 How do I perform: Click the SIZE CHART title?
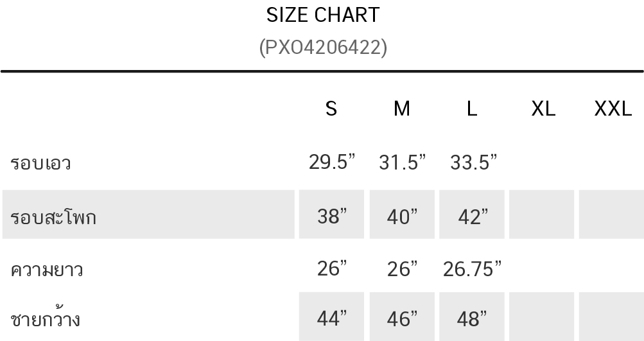(323, 15)
